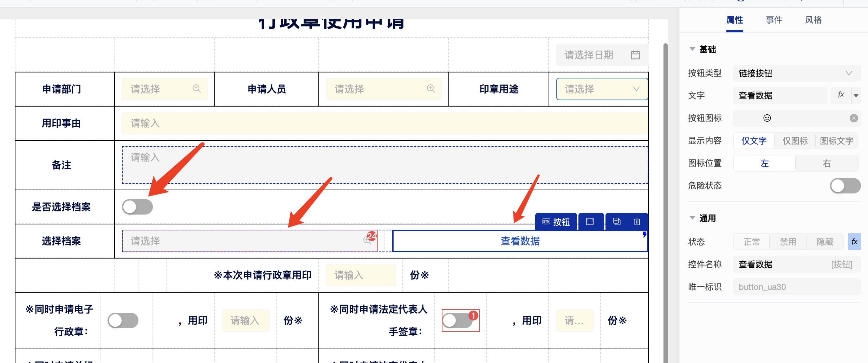
Task: Open the 印章用途 dropdown
Action: (x=602, y=89)
